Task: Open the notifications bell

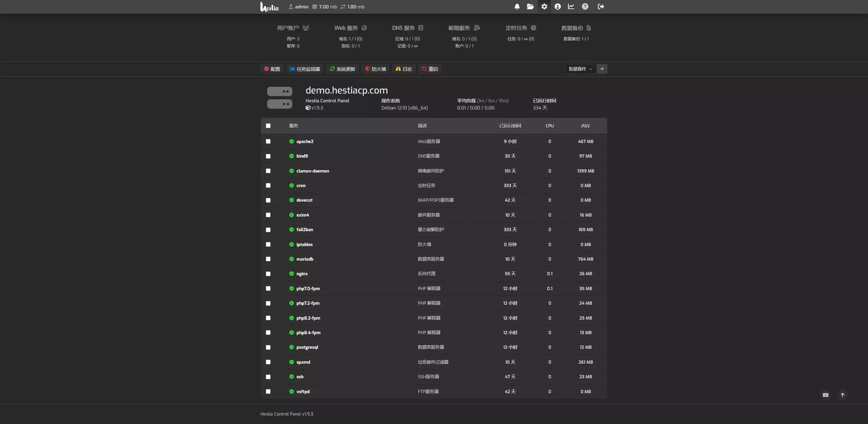Action: click(517, 6)
